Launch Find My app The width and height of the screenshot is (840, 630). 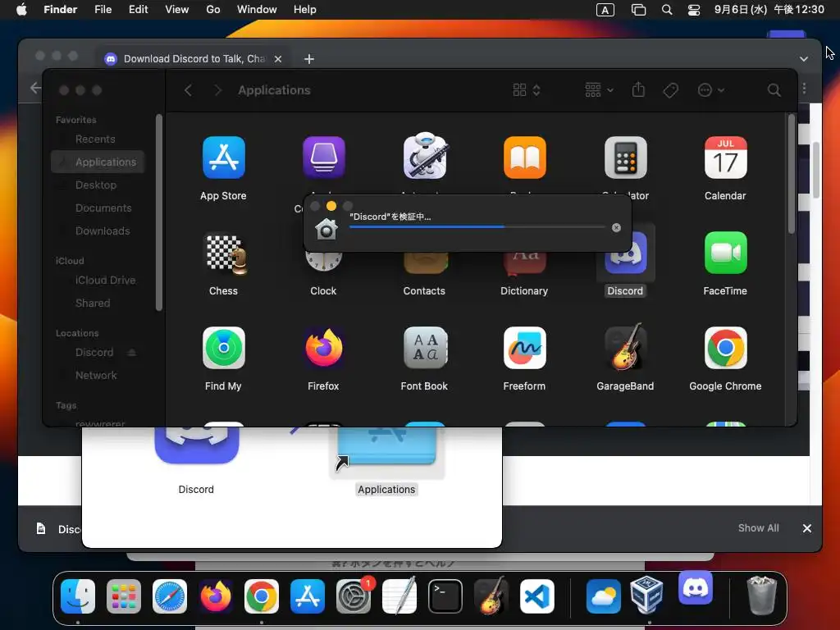[223, 348]
